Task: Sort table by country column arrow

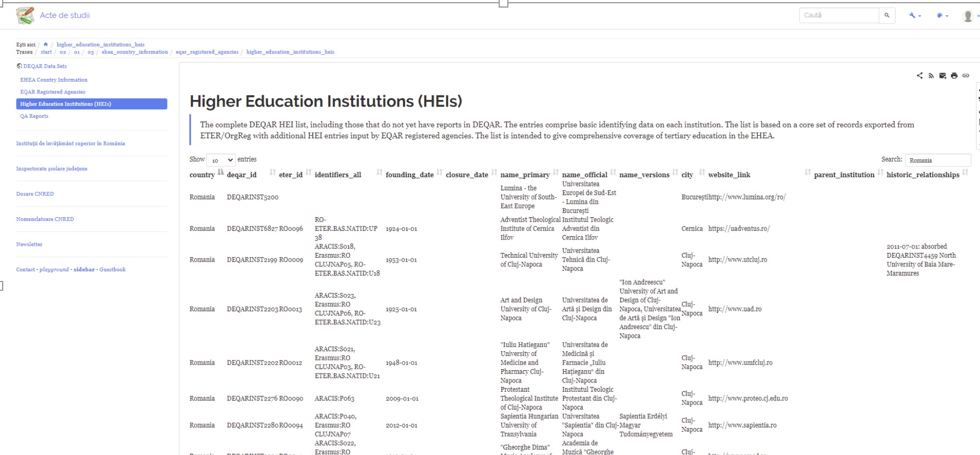Action: [221, 172]
